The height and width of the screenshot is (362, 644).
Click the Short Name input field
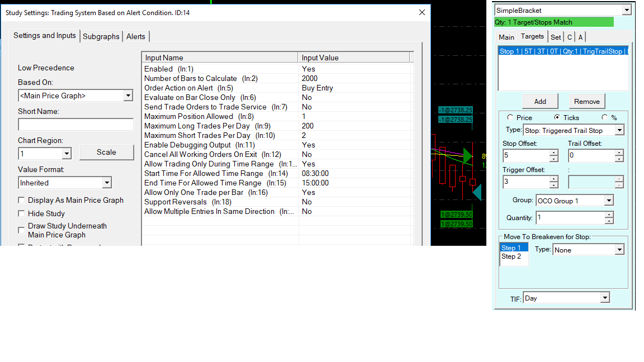[76, 125]
